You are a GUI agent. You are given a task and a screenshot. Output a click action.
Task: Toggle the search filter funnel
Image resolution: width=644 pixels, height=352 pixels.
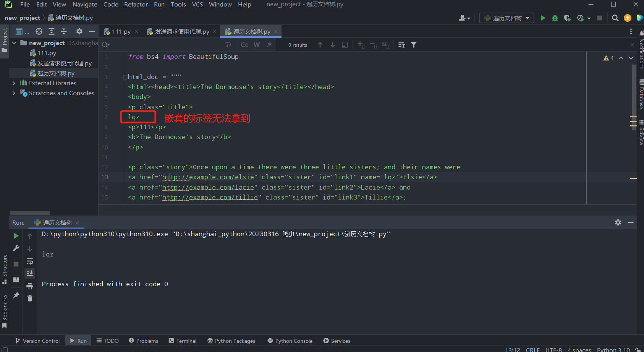click(x=414, y=45)
